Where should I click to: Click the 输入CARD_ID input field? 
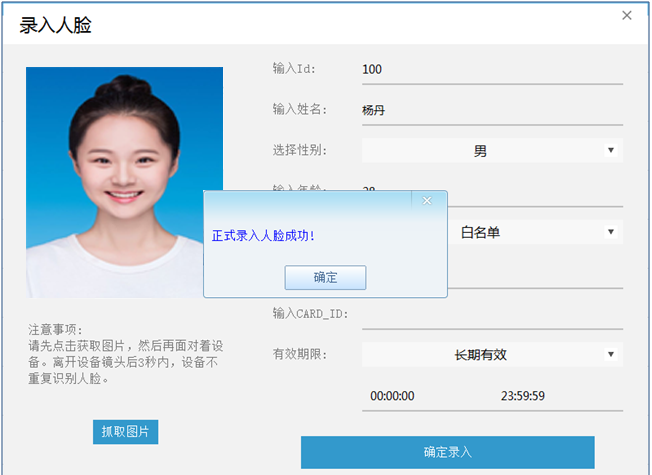(x=491, y=314)
